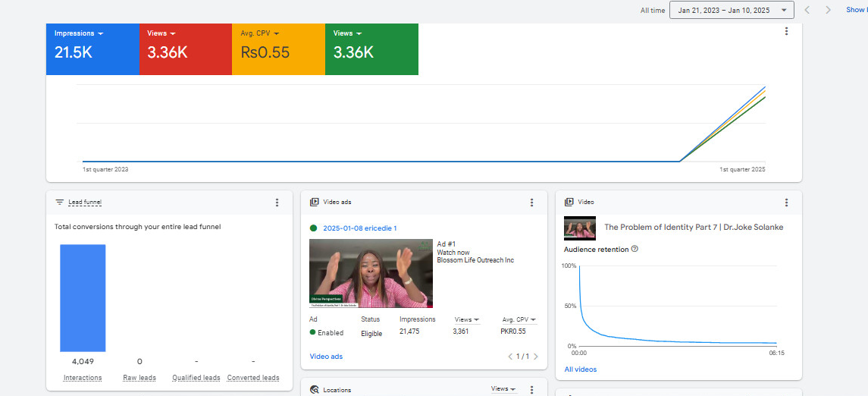Open Views column dropdown in Video ads table
The image size is (868, 396).
point(466,319)
